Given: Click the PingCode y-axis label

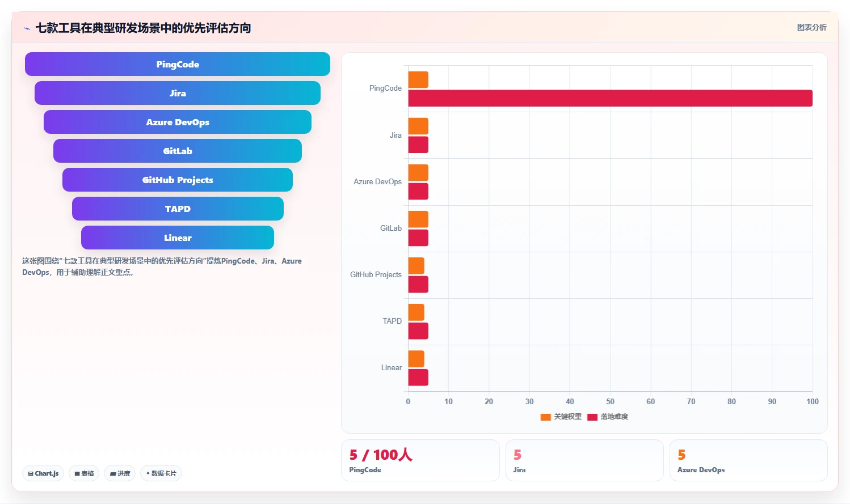Looking at the screenshot, I should tap(385, 88).
